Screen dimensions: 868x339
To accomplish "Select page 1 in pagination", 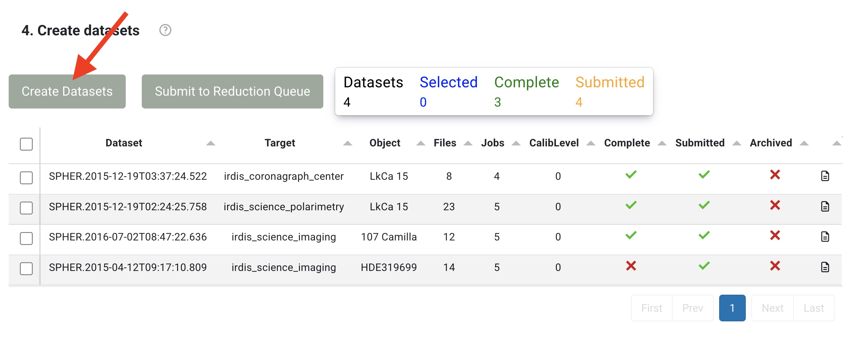I will (x=732, y=308).
